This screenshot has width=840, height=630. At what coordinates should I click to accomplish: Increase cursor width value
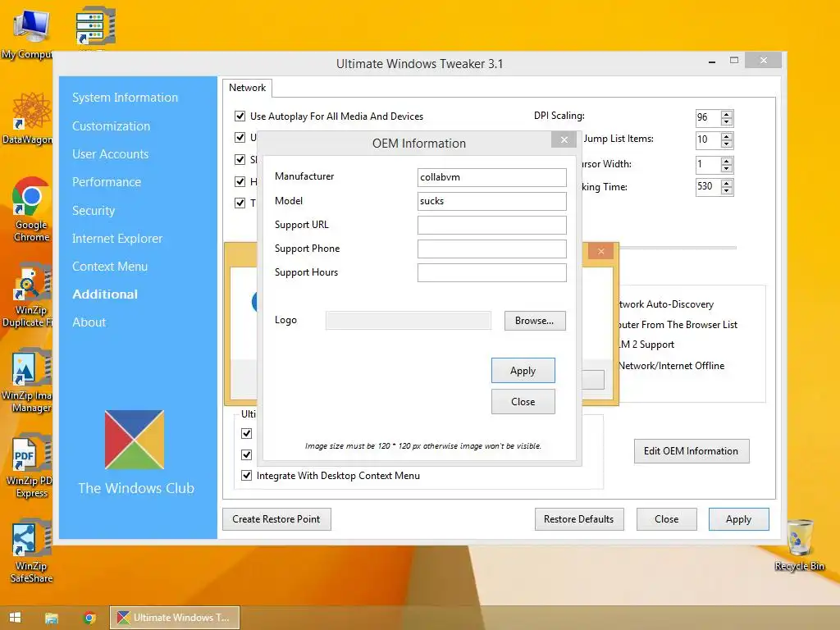click(x=727, y=161)
